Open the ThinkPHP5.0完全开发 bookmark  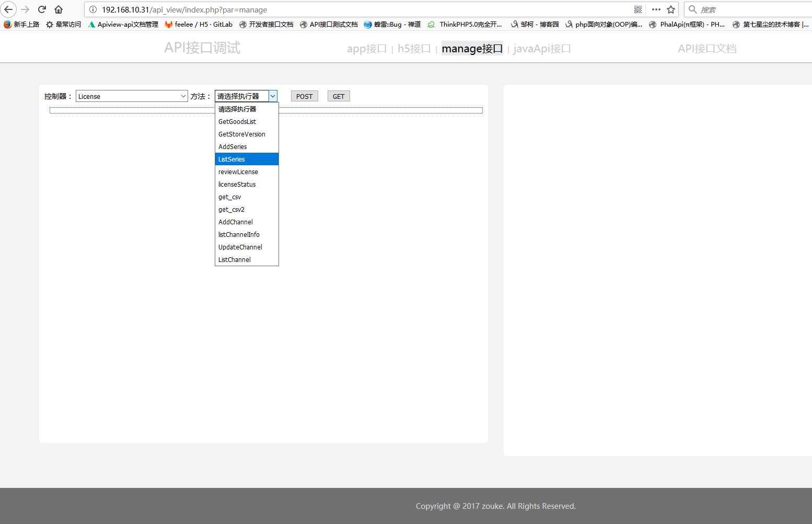(x=465, y=24)
